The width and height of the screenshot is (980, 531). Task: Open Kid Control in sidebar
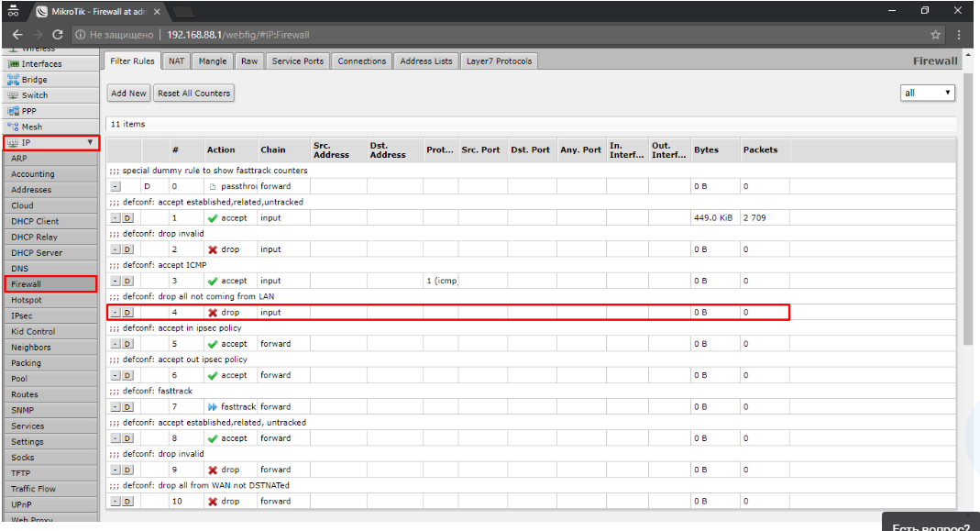50,331
